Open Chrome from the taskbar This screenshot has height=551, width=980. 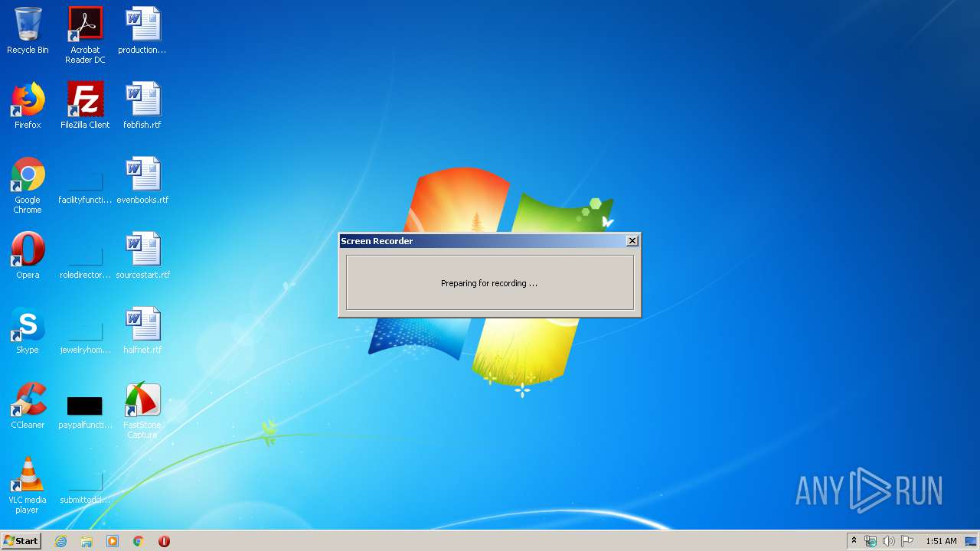click(139, 541)
